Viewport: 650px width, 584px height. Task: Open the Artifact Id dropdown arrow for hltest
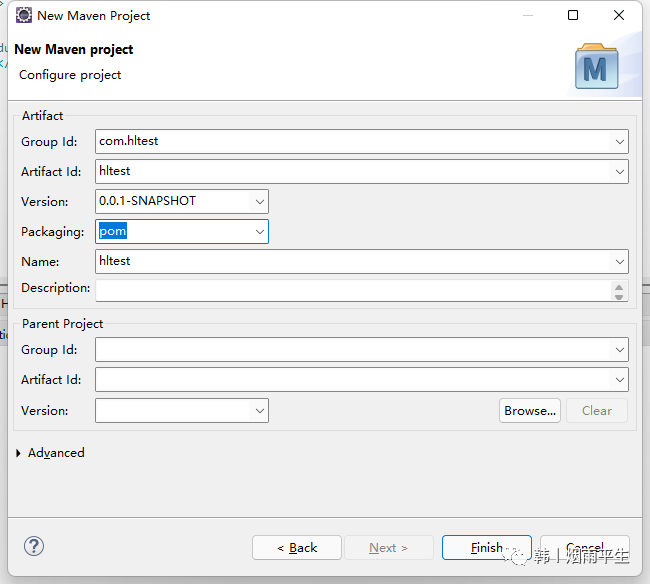coord(619,172)
